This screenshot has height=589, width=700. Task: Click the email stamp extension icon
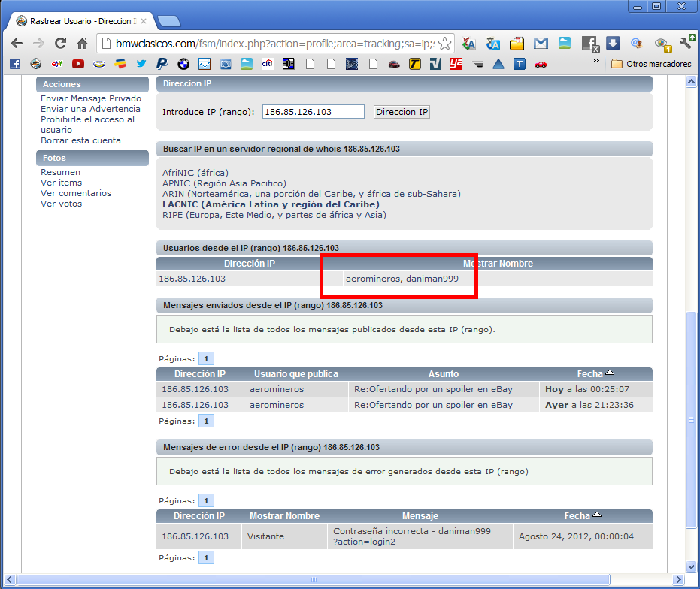coord(637,44)
